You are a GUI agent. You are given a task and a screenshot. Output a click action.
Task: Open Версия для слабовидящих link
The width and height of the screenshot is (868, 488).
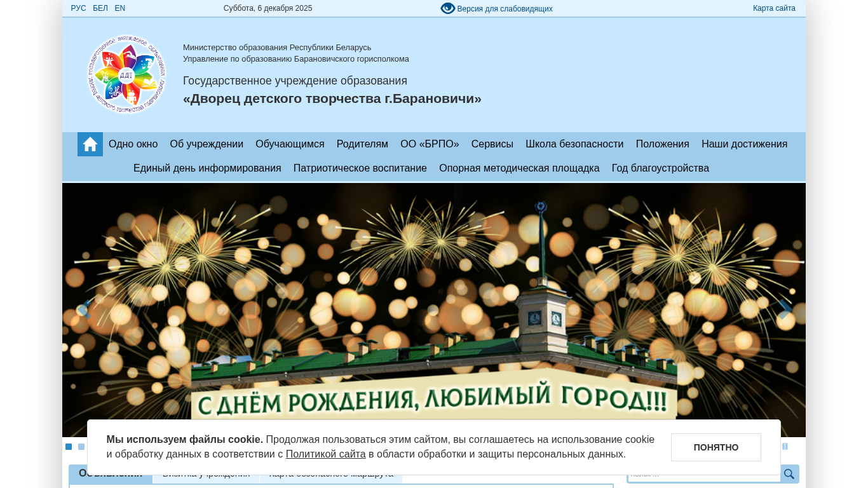[505, 9]
